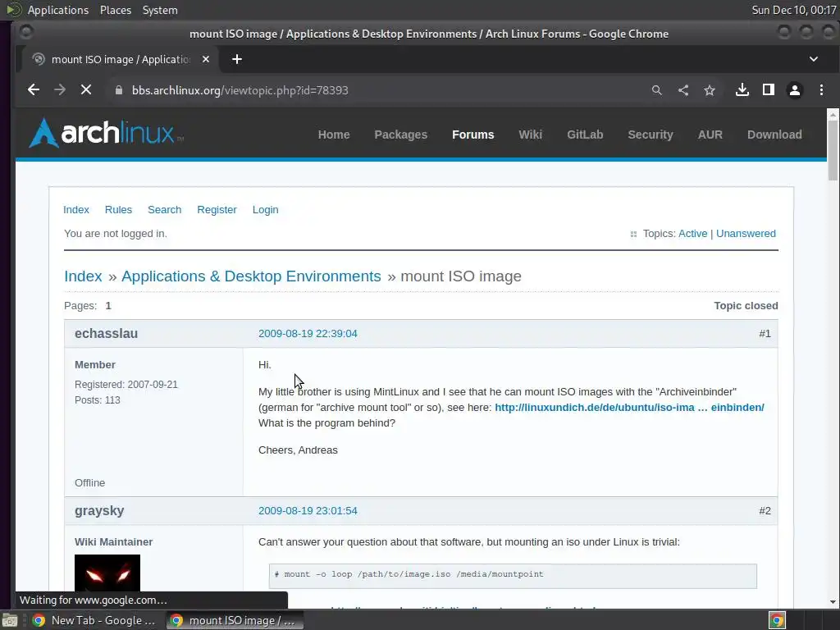The width and height of the screenshot is (840, 630).
Task: Expand the tab search chevron
Action: [813, 59]
